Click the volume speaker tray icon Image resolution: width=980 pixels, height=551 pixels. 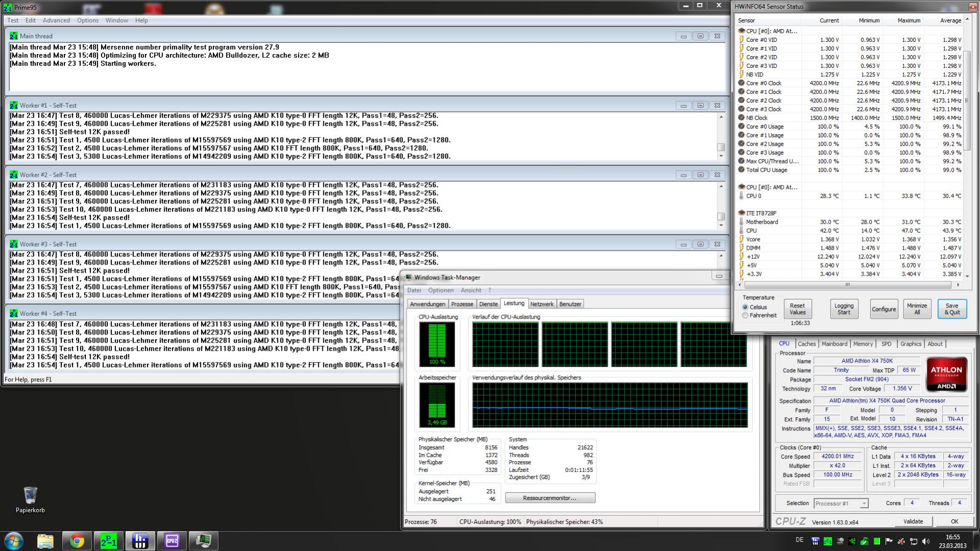926,541
